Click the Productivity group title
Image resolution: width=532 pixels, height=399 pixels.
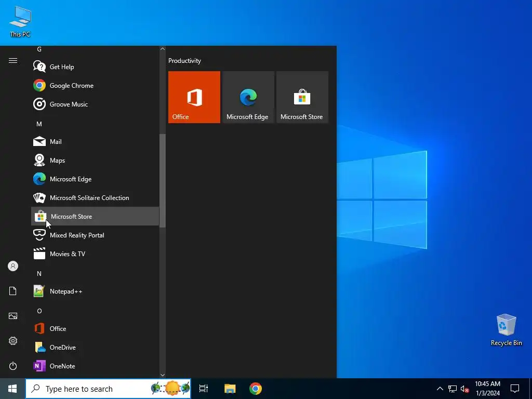[184, 61]
